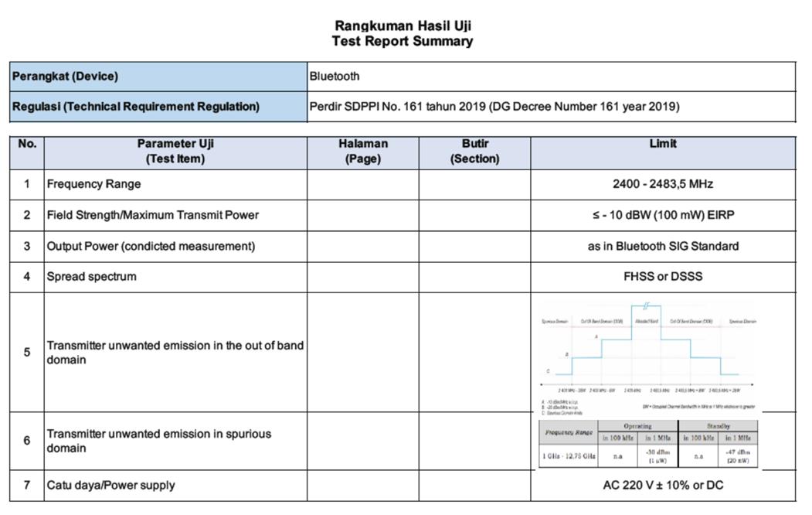Select the 'Butir (Section)' column header

click(x=474, y=152)
